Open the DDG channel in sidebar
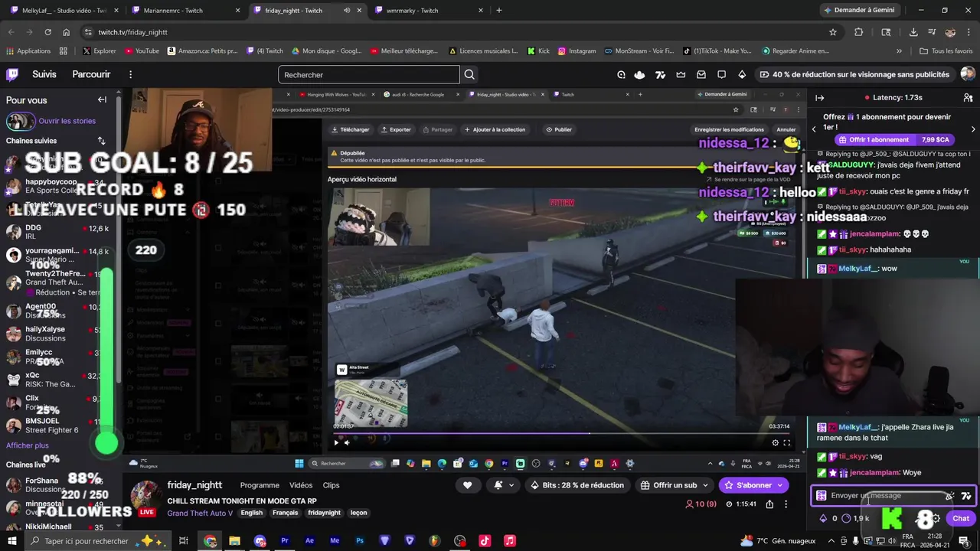 (x=58, y=232)
